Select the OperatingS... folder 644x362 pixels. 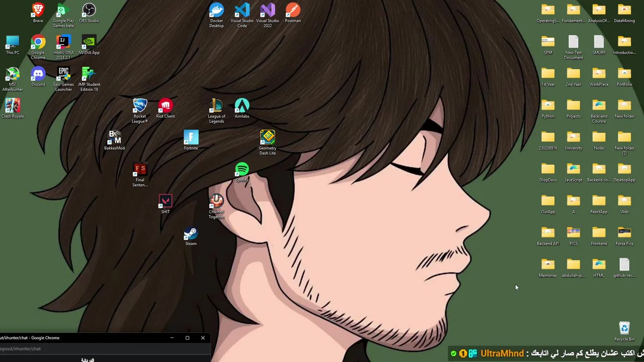click(x=548, y=13)
